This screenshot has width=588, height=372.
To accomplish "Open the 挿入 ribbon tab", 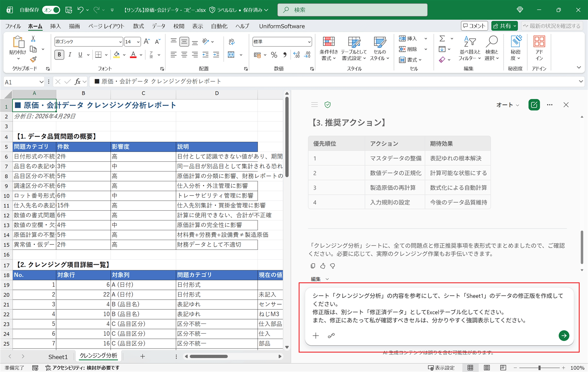I will 55,26.
